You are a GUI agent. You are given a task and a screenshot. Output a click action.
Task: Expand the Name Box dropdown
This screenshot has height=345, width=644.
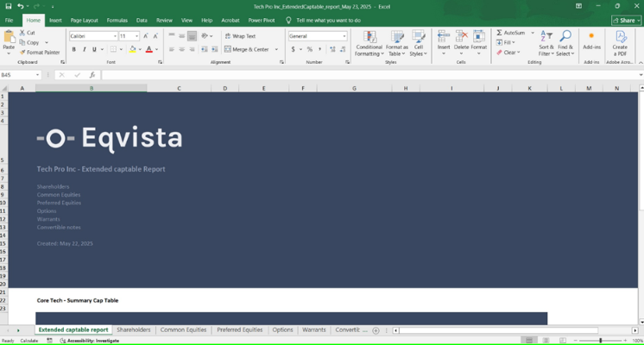click(x=38, y=75)
